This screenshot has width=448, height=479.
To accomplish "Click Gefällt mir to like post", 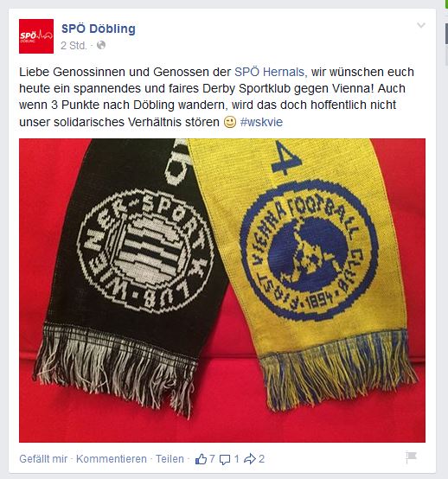I will 43,458.
